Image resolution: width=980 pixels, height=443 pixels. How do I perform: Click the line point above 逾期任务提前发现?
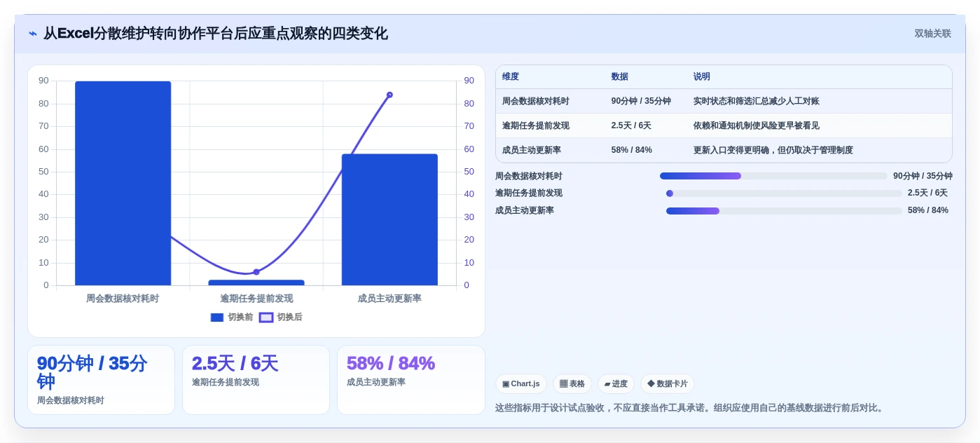click(256, 272)
